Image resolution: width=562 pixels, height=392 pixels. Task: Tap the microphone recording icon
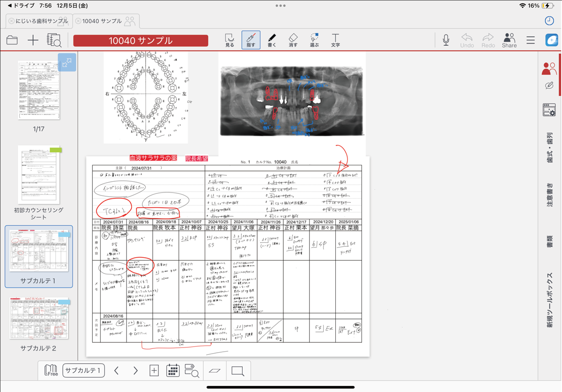(x=446, y=40)
